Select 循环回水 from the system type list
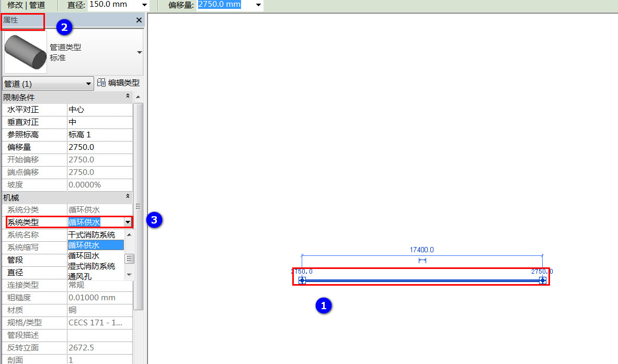618x364 pixels. 84,256
